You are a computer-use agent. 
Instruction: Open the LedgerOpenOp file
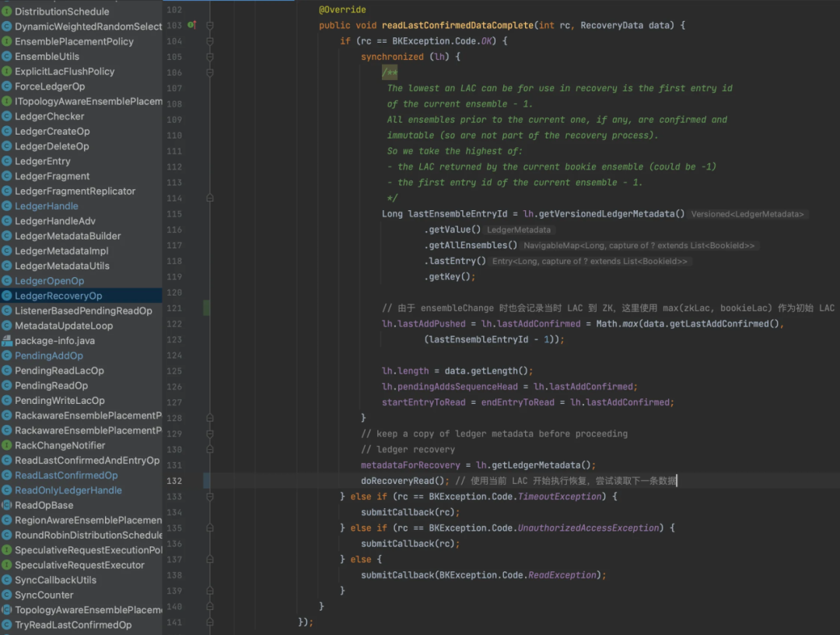(49, 281)
